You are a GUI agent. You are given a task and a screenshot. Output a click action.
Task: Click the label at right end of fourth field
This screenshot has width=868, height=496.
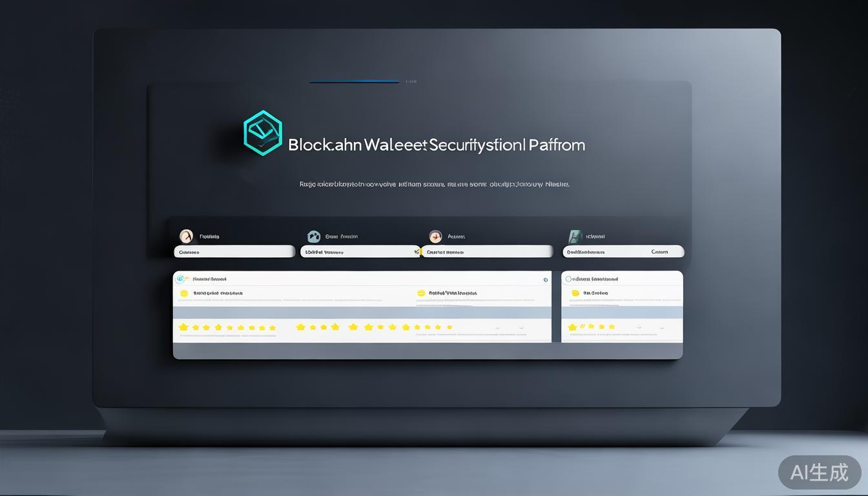[659, 252]
